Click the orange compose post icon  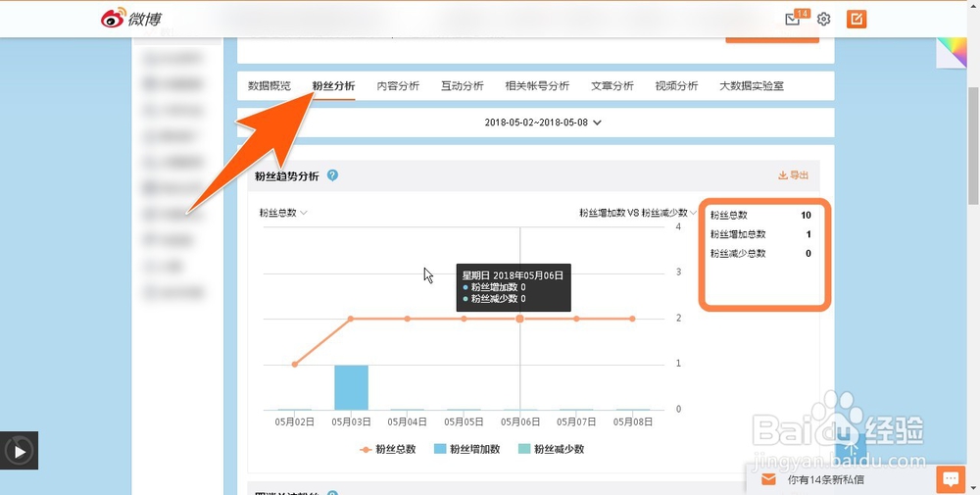[857, 20]
